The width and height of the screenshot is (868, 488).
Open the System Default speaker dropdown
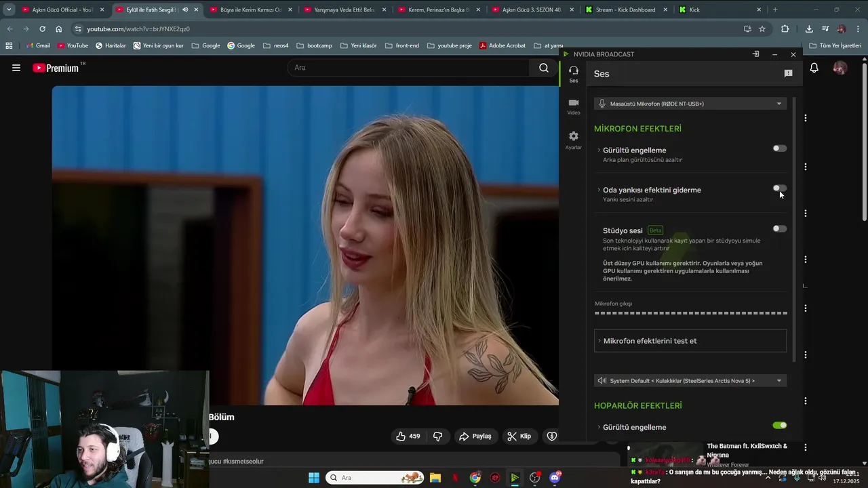pos(690,381)
